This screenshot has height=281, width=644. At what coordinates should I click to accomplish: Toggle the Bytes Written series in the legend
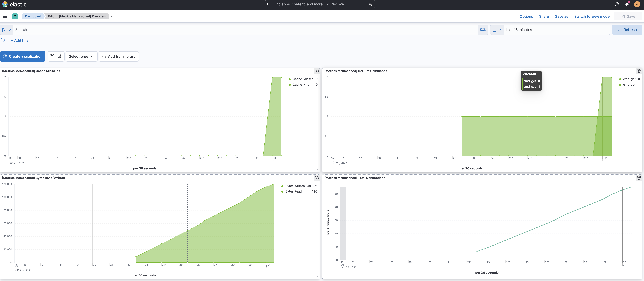[x=295, y=186]
